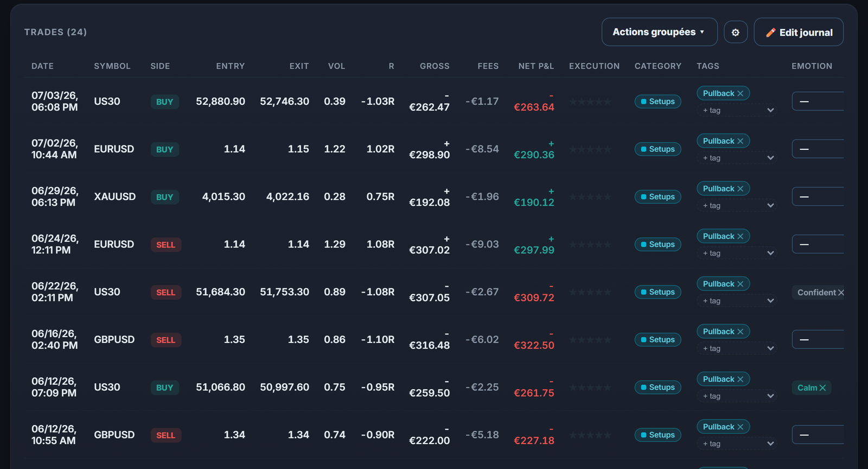
Task: Click Setups category for 06/24/26 trade
Action: [x=658, y=245]
